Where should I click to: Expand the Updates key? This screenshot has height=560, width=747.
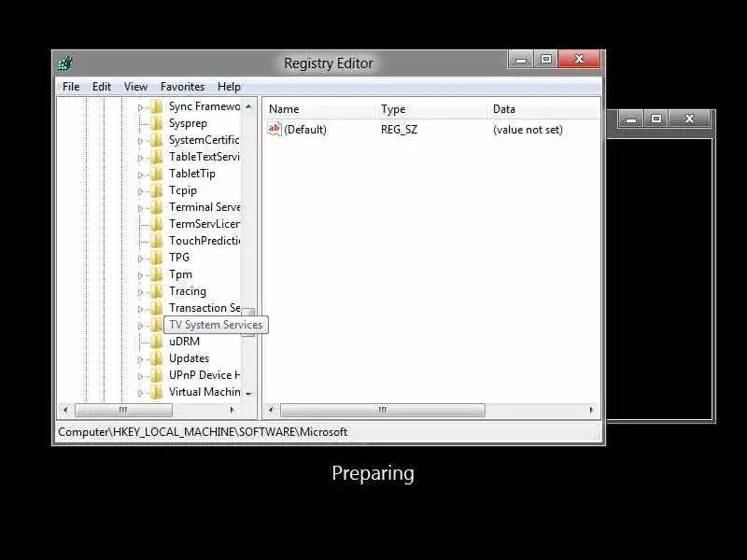pos(140,359)
